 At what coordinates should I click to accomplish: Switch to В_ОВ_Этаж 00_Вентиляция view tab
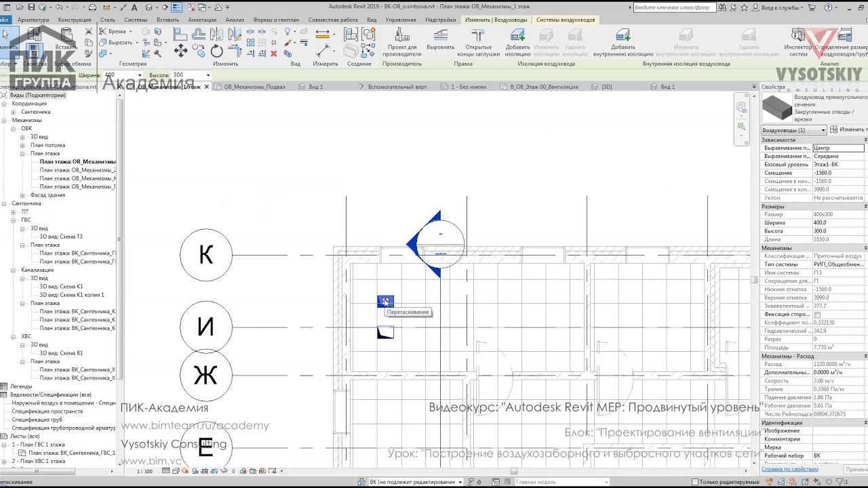[544, 87]
